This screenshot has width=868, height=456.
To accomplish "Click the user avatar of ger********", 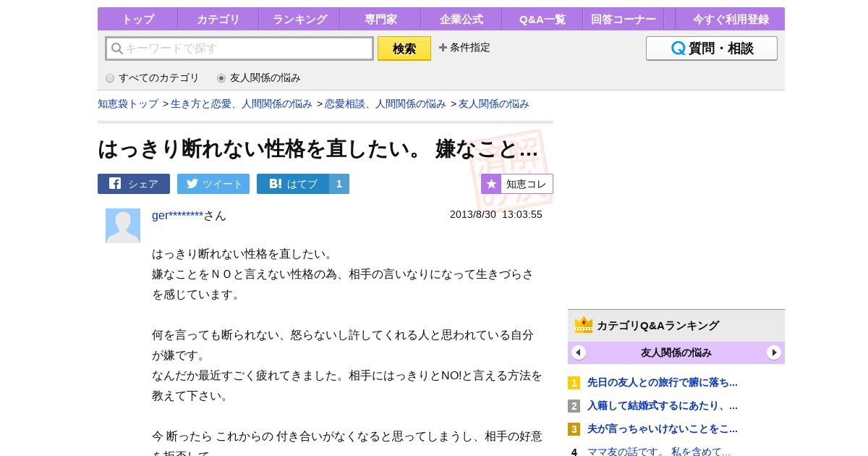I will 123,226.
